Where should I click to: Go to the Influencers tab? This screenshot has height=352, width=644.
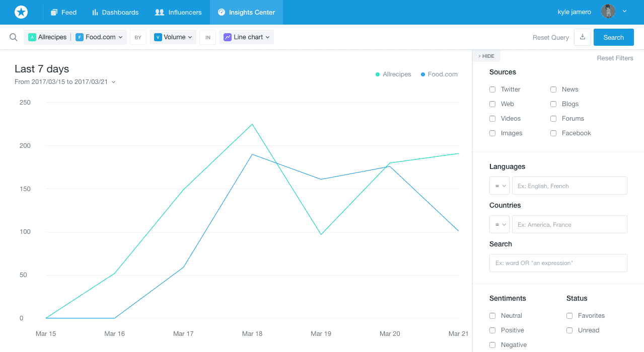(x=178, y=12)
